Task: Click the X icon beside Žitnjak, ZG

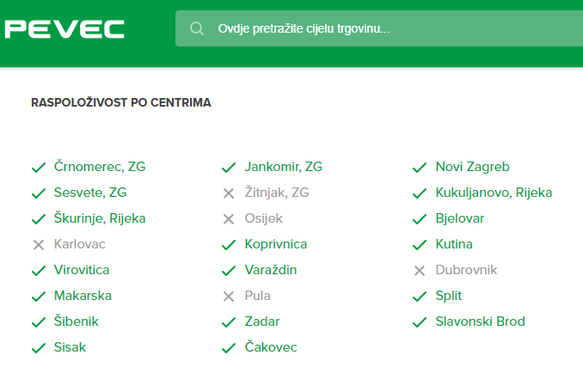Action: (229, 193)
